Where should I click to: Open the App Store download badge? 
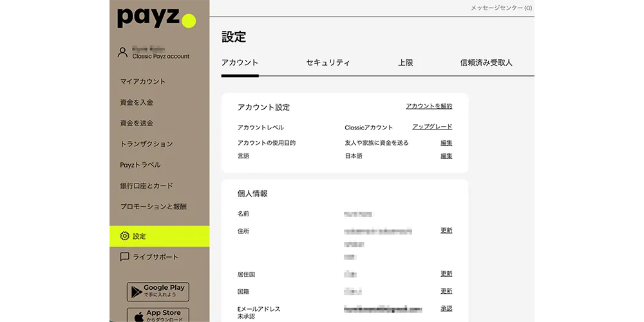click(x=158, y=316)
